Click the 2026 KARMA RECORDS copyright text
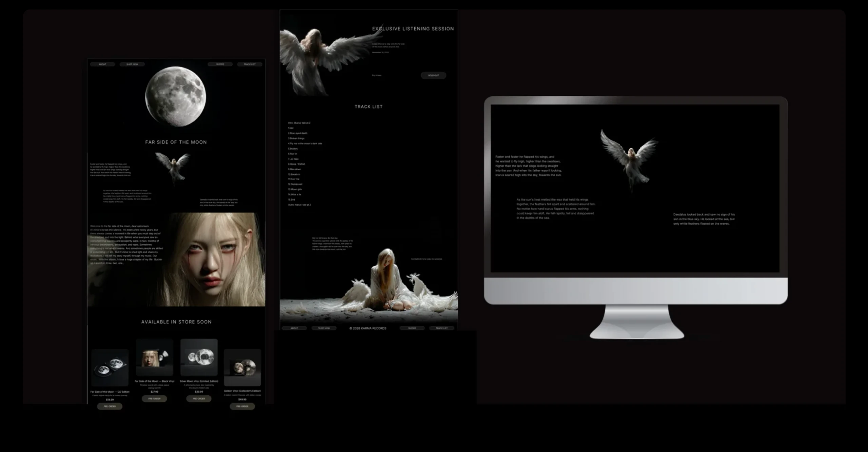Viewport: 868px width, 452px height. coord(368,328)
